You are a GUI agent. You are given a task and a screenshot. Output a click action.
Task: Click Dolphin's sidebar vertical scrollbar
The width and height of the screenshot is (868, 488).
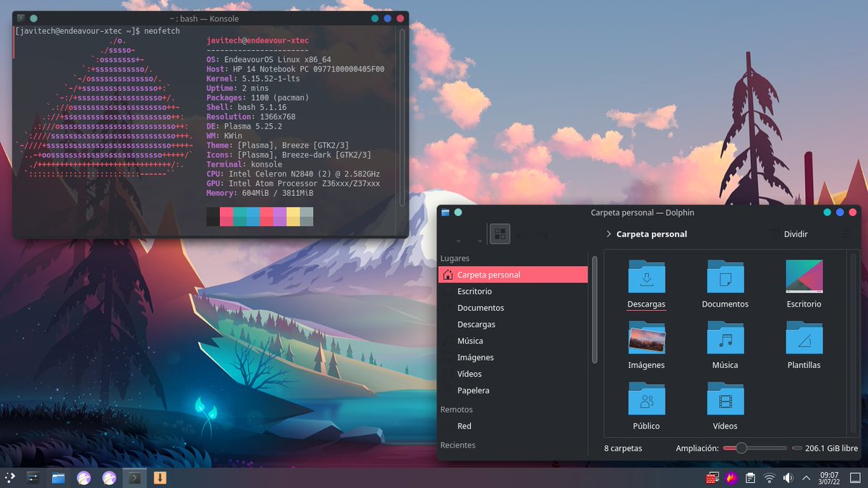pos(595,309)
